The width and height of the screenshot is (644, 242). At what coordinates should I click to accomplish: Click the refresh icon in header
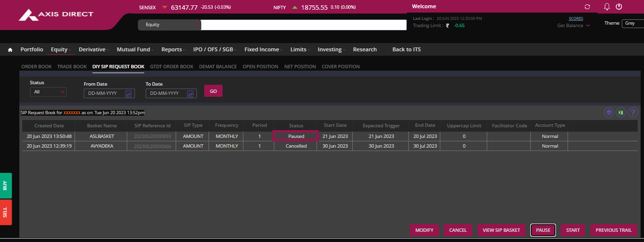click(x=587, y=7)
